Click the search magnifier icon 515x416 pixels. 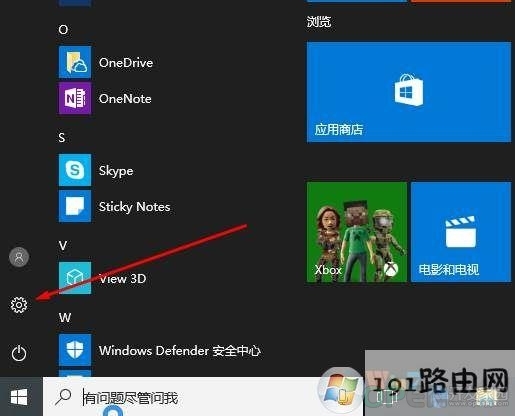[x=63, y=397]
